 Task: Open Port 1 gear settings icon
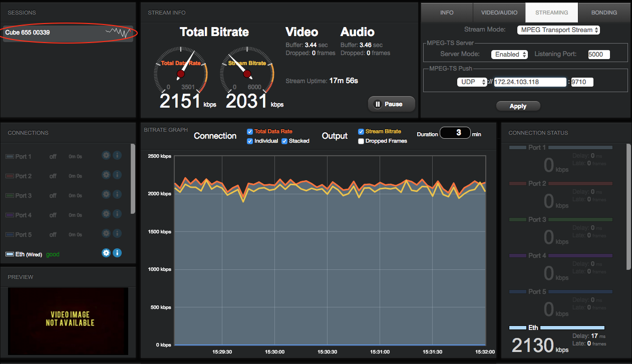[x=106, y=156]
